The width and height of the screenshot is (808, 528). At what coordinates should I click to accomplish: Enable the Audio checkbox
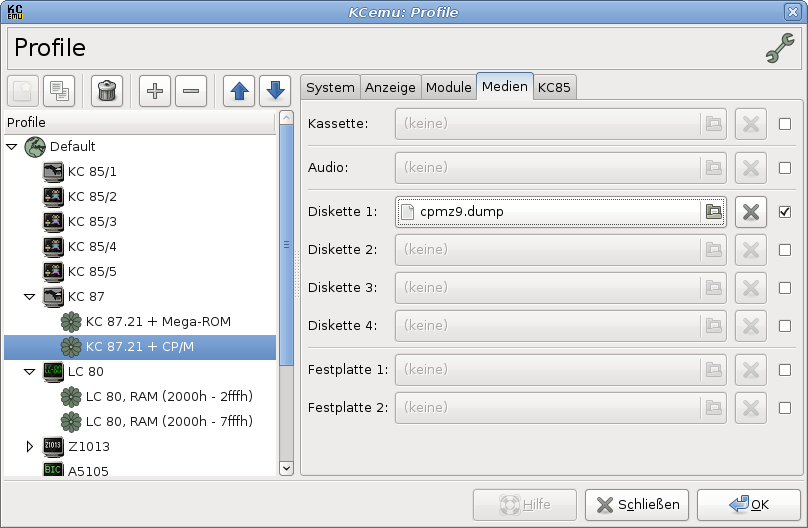(785, 168)
